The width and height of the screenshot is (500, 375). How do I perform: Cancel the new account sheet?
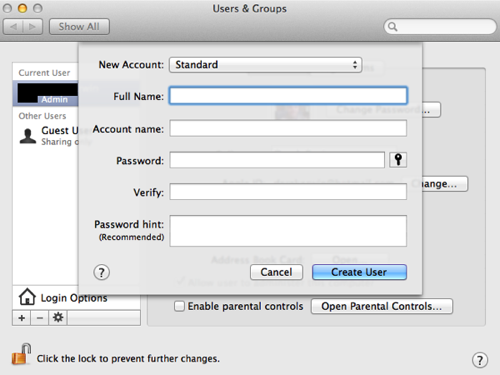[x=276, y=272]
